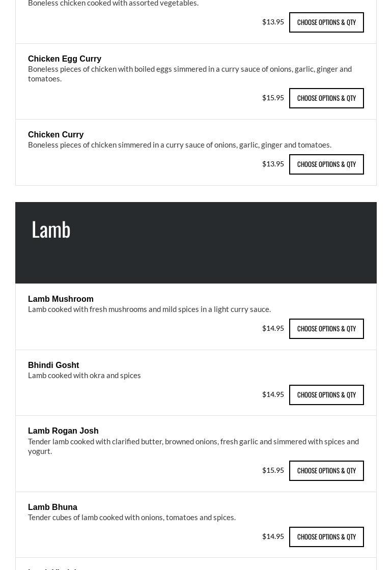Select the Lamb Mushroom item name
The width and height of the screenshot is (392, 570).
coord(61,299)
